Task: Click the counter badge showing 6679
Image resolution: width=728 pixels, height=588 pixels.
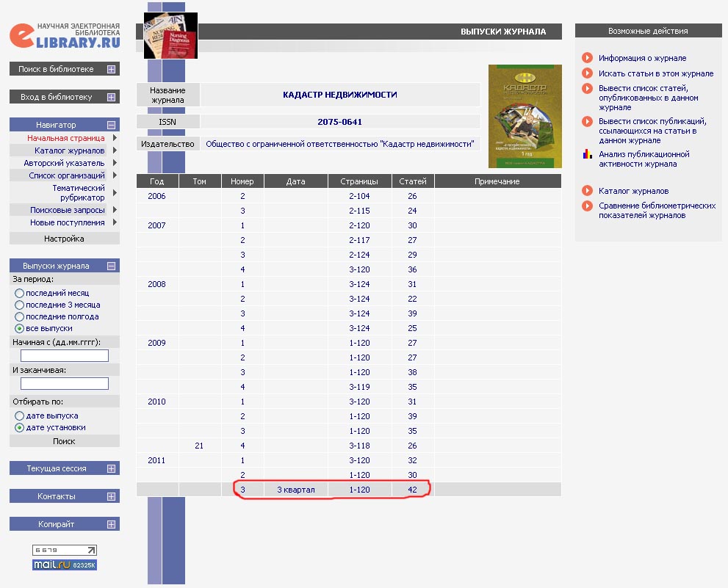Action: 65,550
